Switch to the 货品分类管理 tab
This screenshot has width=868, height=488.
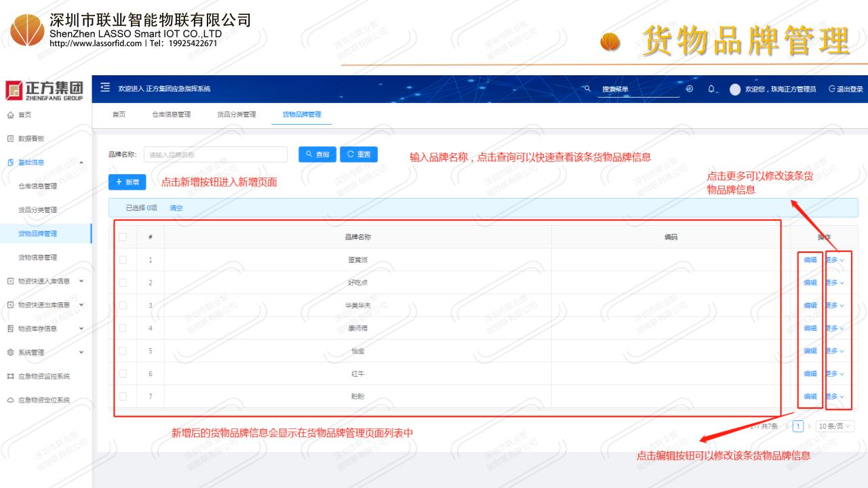[x=236, y=115]
